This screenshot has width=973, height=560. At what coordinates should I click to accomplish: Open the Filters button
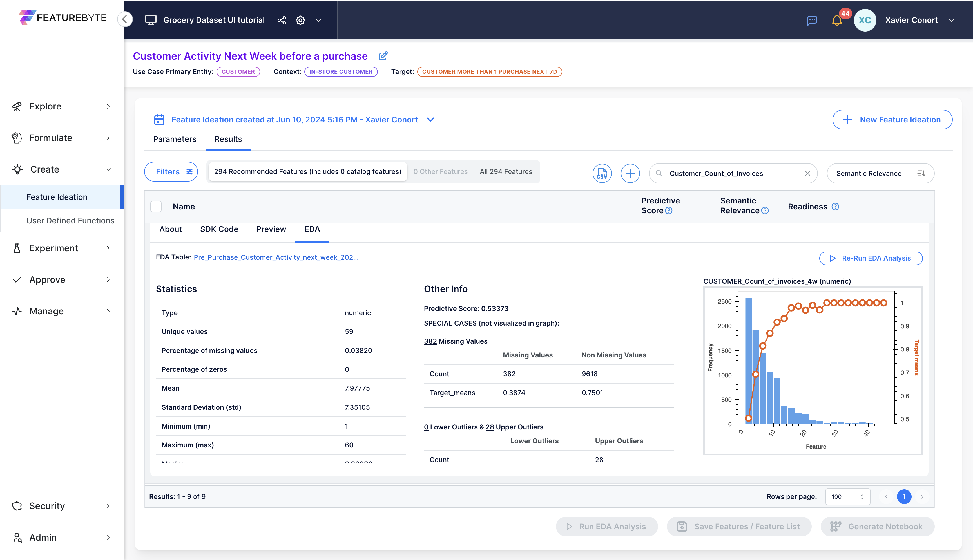(x=171, y=172)
